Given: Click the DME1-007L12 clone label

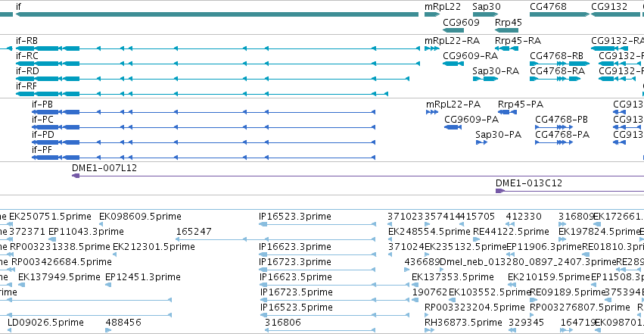Looking at the screenshot, I should point(104,168).
